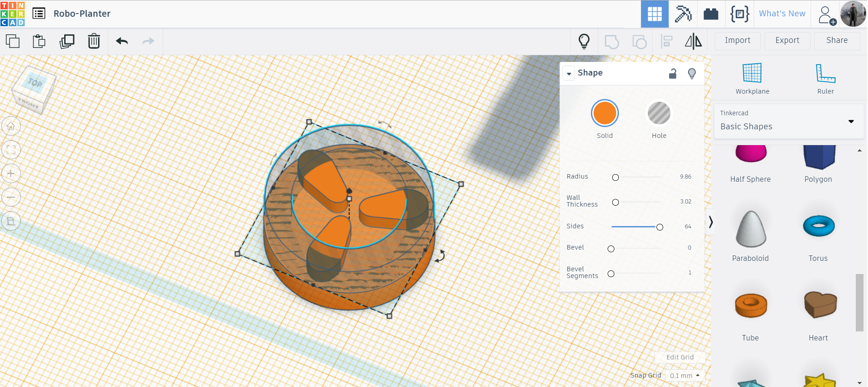Screen dimensions: 868x387
Task: Click the Edit Grid button
Action: point(680,357)
